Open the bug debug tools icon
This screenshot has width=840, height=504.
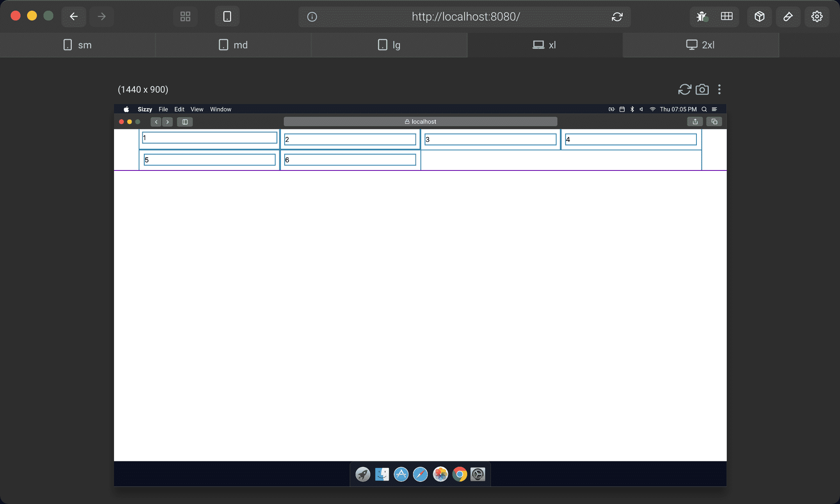[702, 16]
